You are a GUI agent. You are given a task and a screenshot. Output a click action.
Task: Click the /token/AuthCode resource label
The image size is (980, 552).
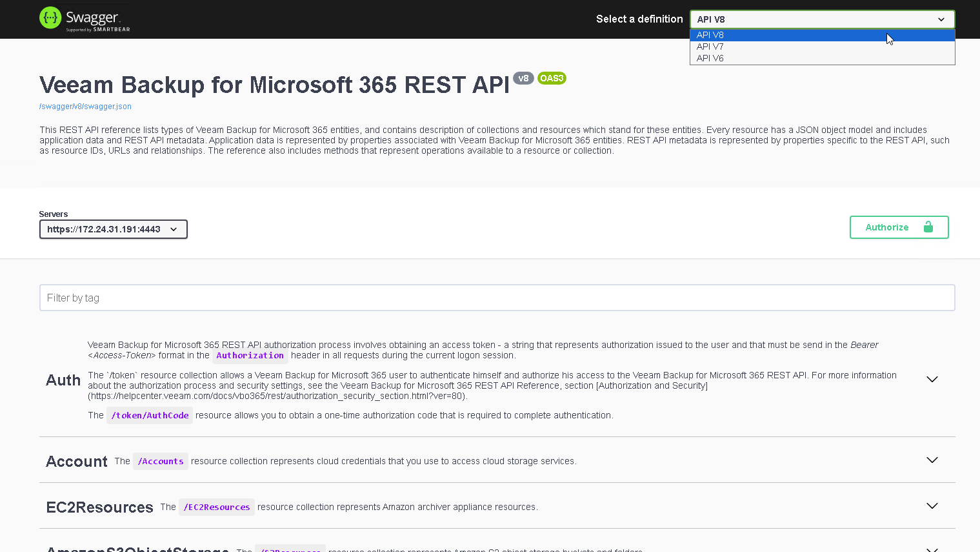click(150, 415)
